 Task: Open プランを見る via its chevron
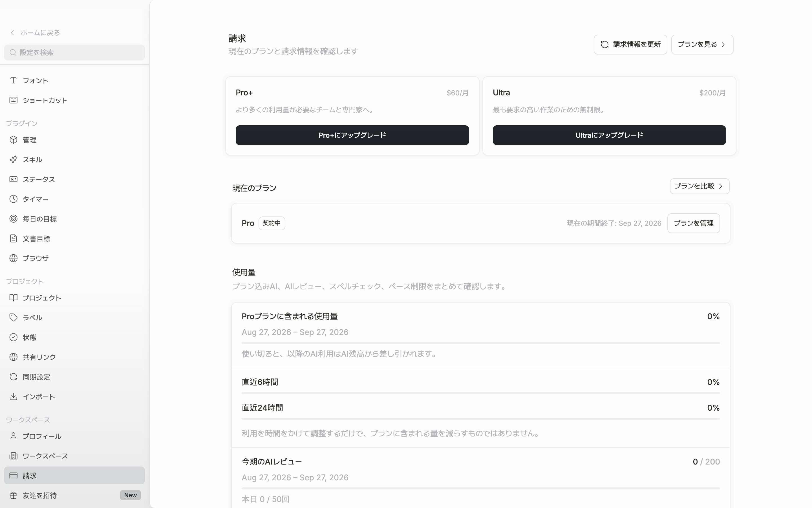tap(723, 44)
